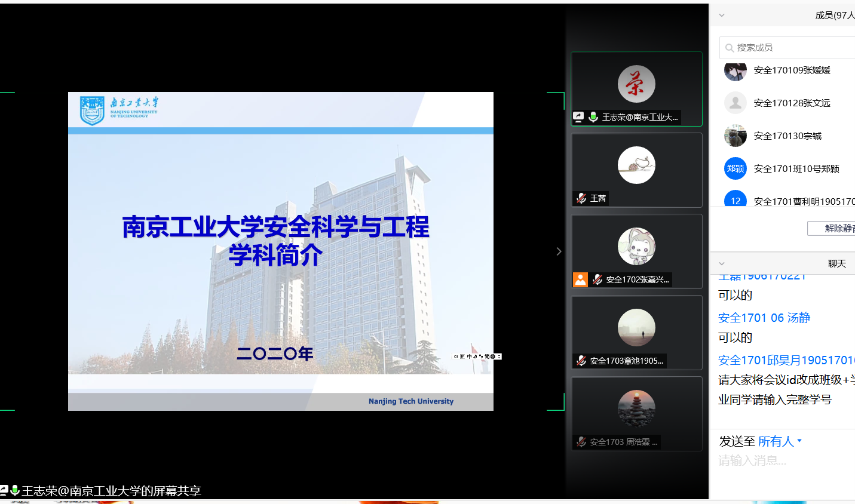Click the muted mic on 安全1702张嘉兴 tile
The image size is (855, 504).
[597, 279]
